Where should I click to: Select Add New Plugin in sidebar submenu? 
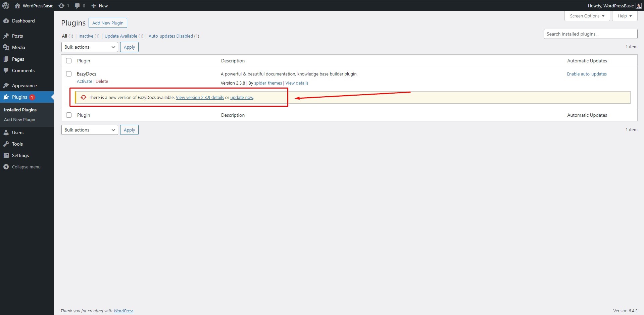[19, 119]
